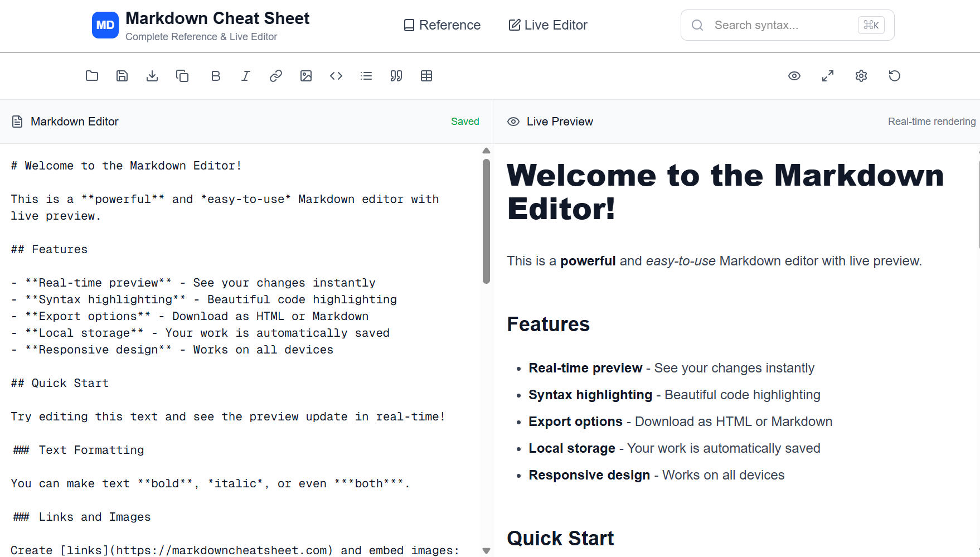Toggle bold formatting in the editor toolbar
The height and width of the screenshot is (557, 980).
[x=216, y=76]
